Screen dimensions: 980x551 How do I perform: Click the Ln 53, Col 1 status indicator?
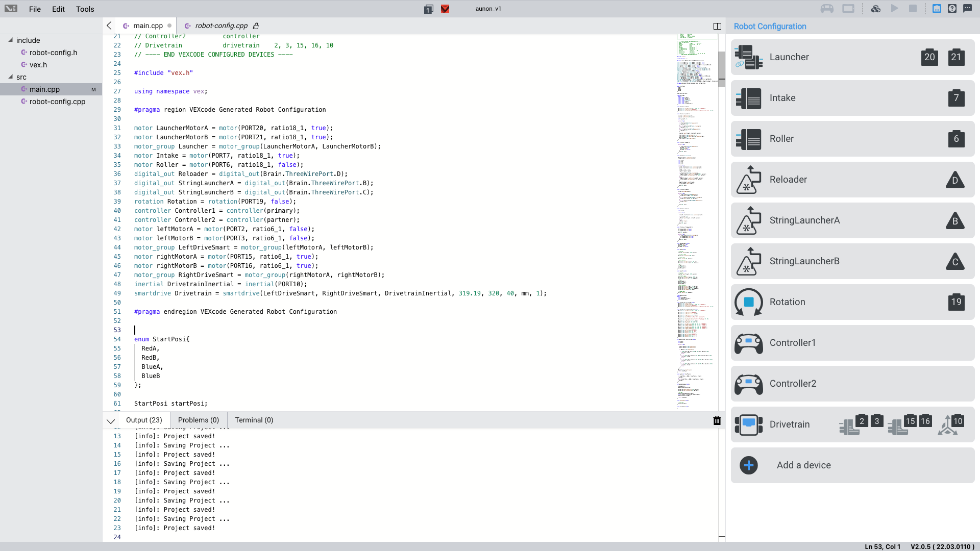click(x=883, y=546)
